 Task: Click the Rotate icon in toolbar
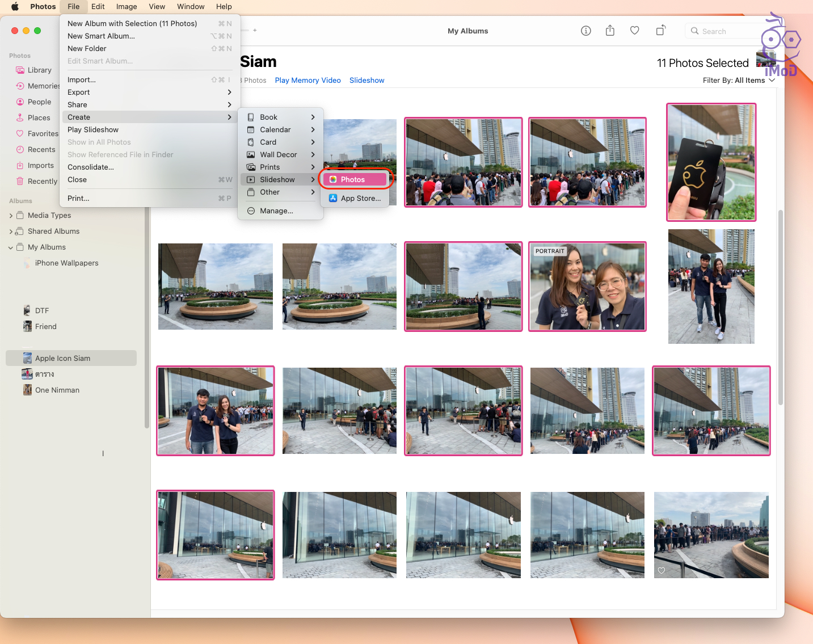pos(660,31)
